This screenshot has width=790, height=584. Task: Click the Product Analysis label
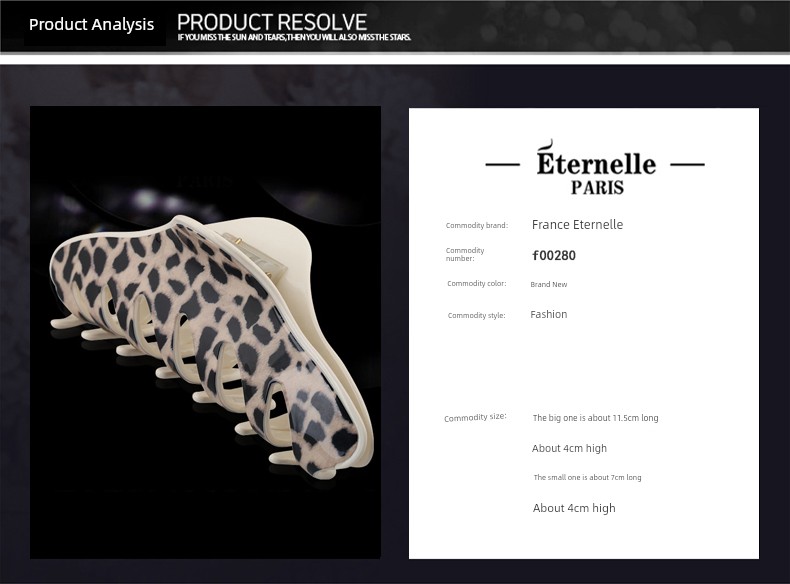tap(91, 24)
